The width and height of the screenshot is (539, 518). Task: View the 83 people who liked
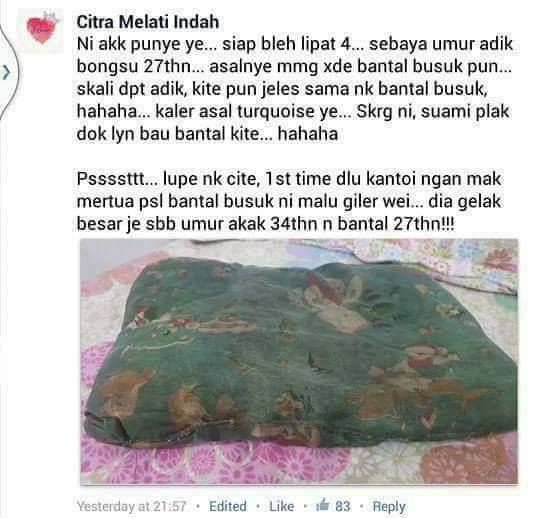pyautogui.click(x=342, y=506)
